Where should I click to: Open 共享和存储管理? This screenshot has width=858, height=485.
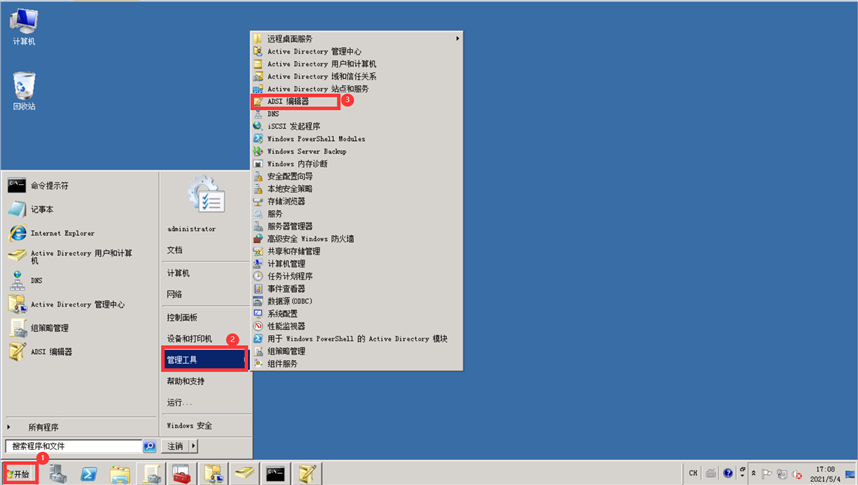pos(356,251)
